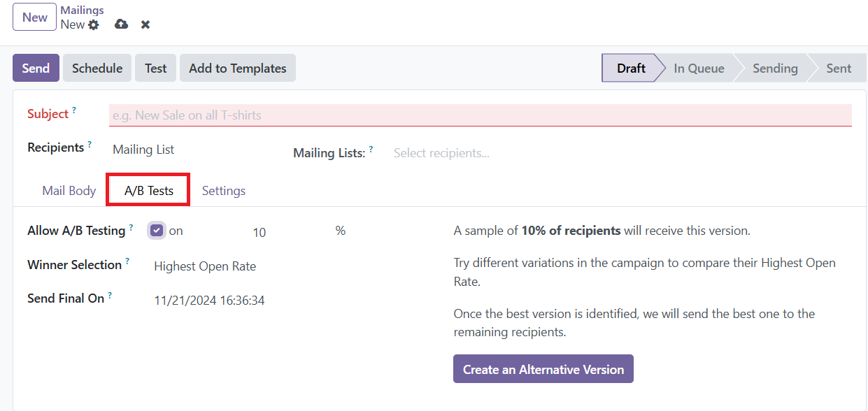Open the Settings tab
This screenshot has height=411, width=868.
point(224,191)
